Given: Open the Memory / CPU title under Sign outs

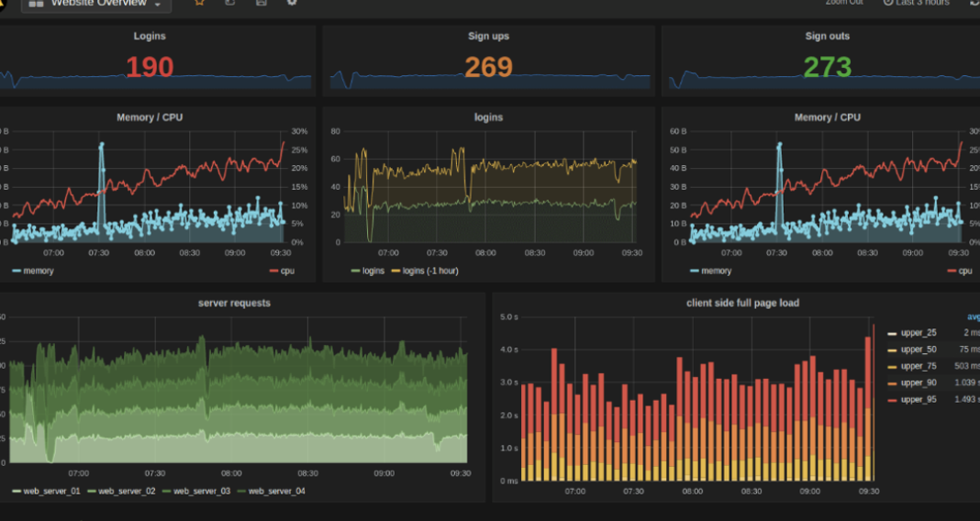Looking at the screenshot, I should [827, 117].
